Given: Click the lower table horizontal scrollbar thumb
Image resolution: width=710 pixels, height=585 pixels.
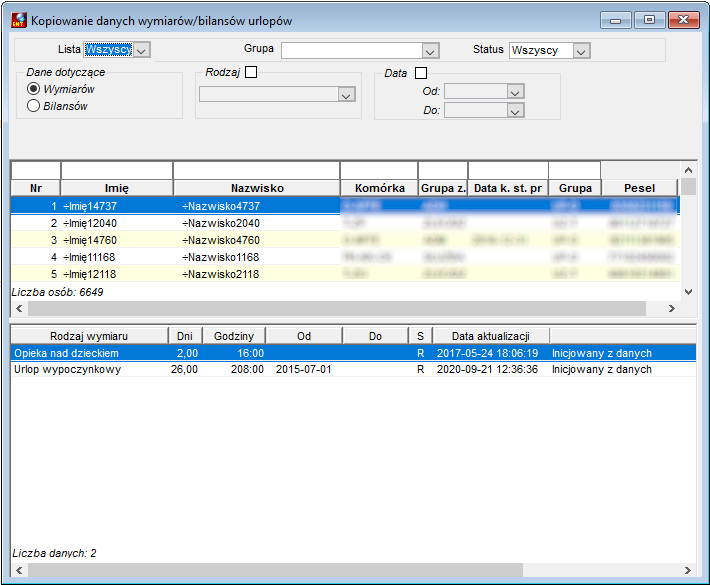Looking at the screenshot, I should coord(275,570).
